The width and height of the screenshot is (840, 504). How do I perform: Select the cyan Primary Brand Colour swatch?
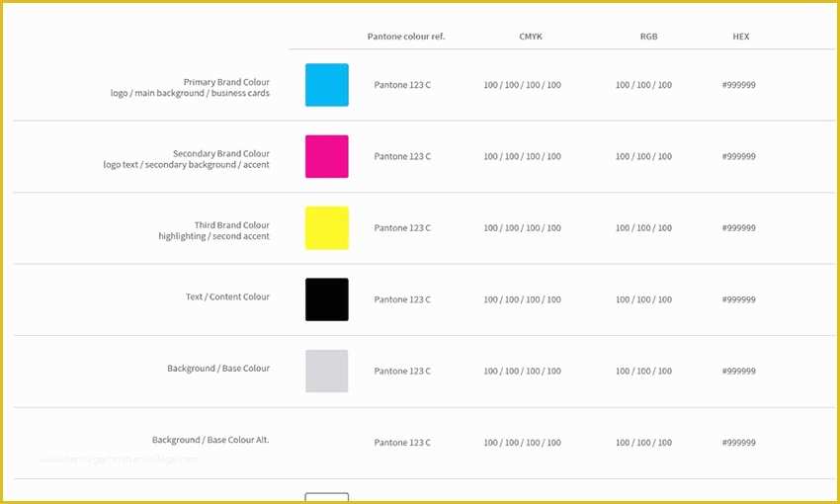tap(327, 85)
